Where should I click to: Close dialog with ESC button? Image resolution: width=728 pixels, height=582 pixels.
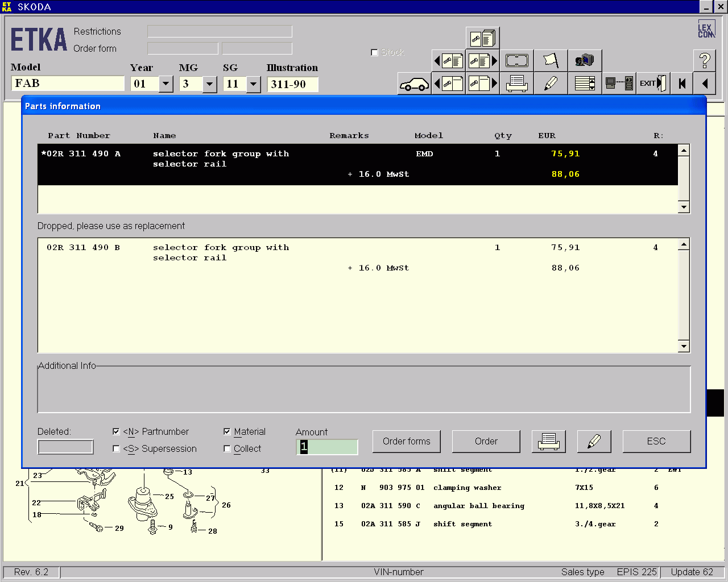pyautogui.click(x=656, y=441)
